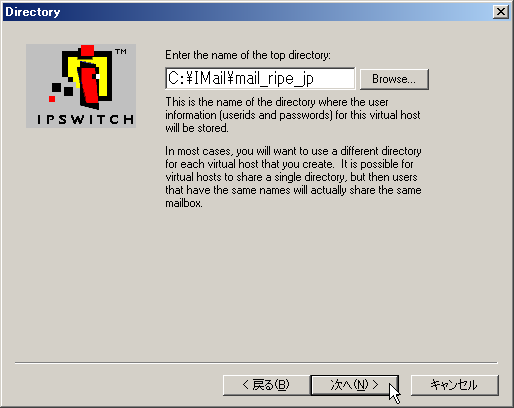Click the Ipswitch mascot figure in logo
This screenshot has width=514, height=408.
(x=88, y=78)
